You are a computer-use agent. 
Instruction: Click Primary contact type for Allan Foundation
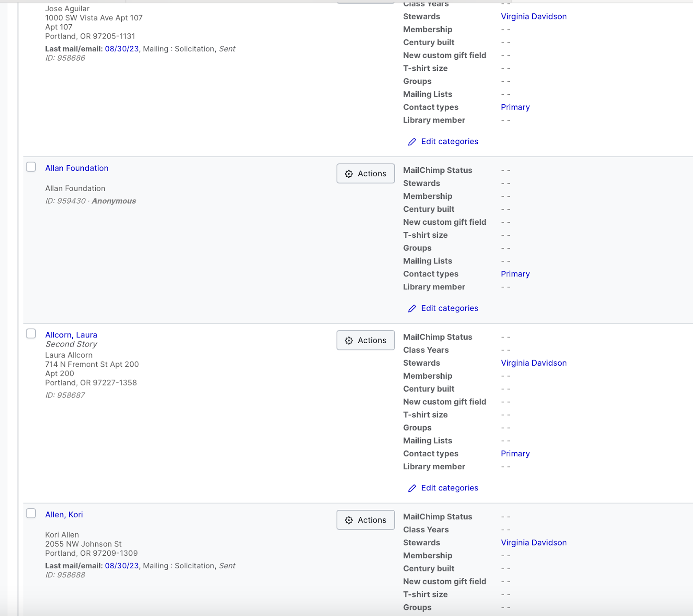point(515,274)
